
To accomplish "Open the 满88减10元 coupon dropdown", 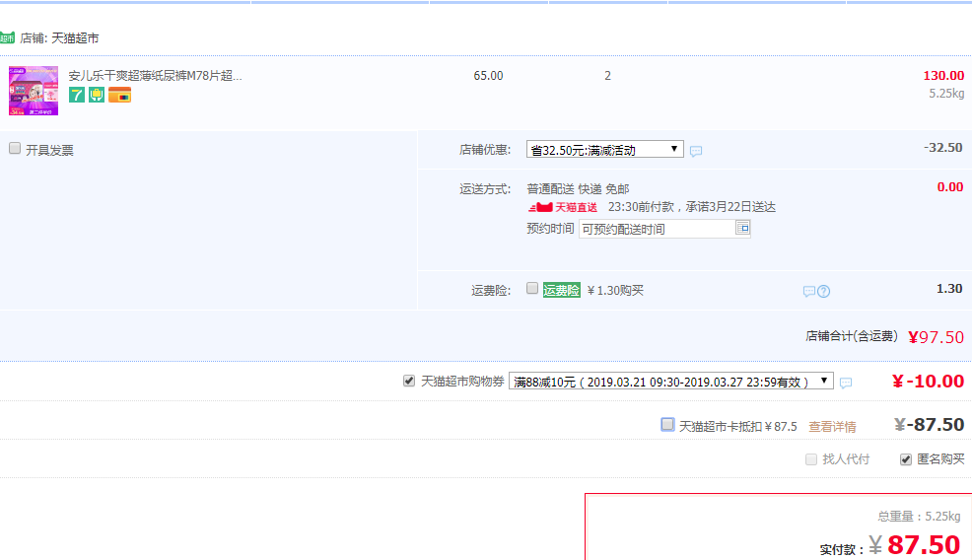I will click(x=670, y=382).
